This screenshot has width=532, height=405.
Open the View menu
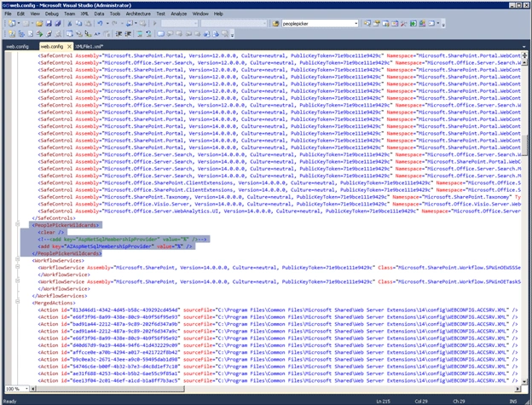point(35,14)
